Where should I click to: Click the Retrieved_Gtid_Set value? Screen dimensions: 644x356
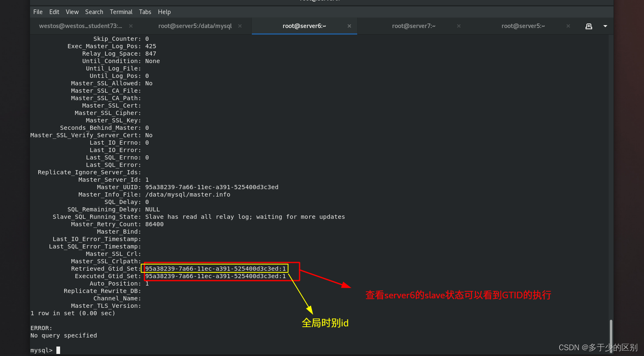pyautogui.click(x=216, y=269)
